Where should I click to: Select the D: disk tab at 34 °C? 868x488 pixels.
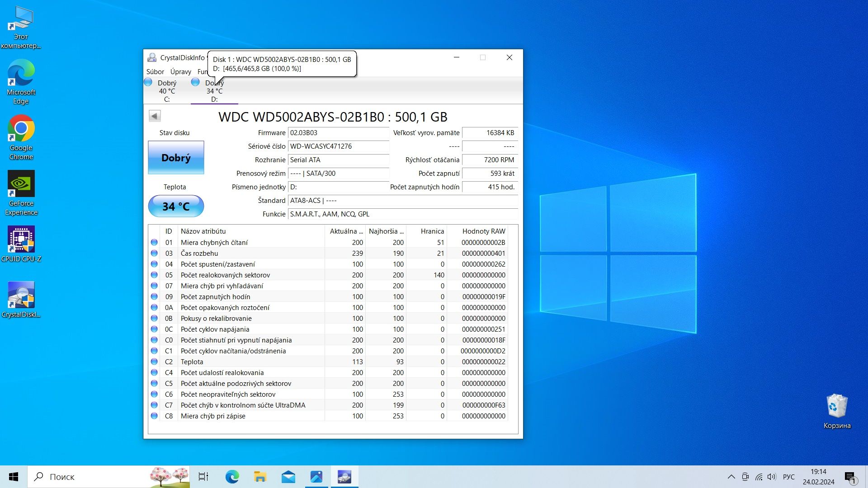214,91
